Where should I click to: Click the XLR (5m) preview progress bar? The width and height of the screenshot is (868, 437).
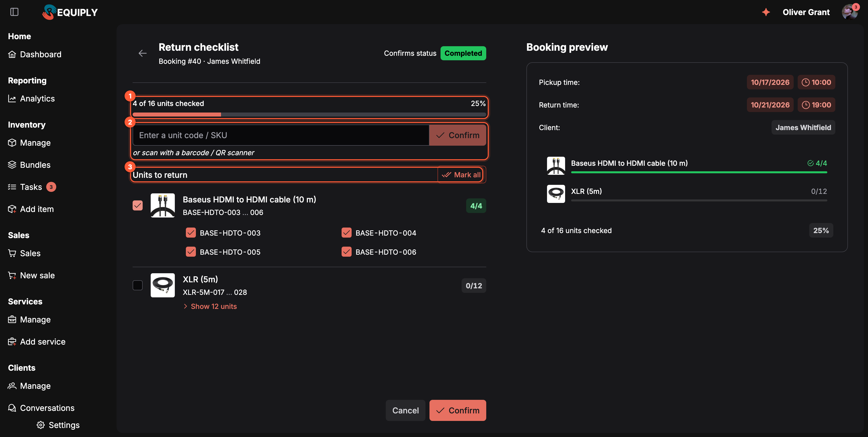pos(699,200)
